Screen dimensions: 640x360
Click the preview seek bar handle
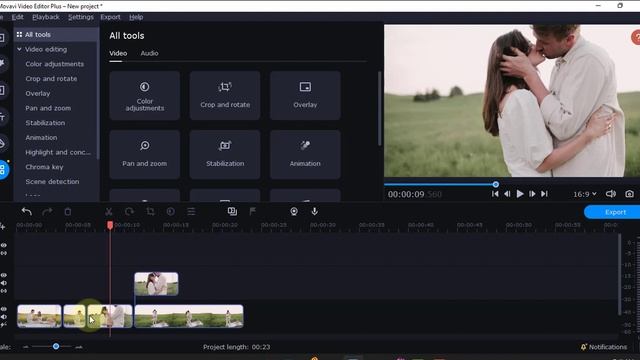tap(496, 184)
